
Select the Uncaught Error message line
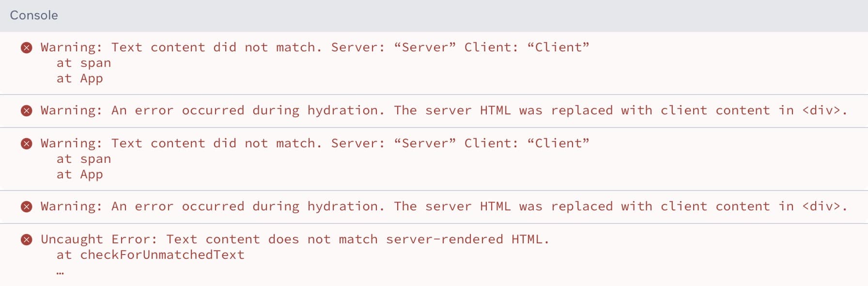coord(294,239)
